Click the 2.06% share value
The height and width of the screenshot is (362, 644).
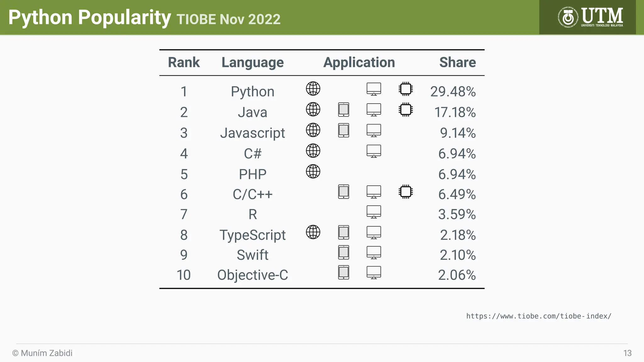457,275
